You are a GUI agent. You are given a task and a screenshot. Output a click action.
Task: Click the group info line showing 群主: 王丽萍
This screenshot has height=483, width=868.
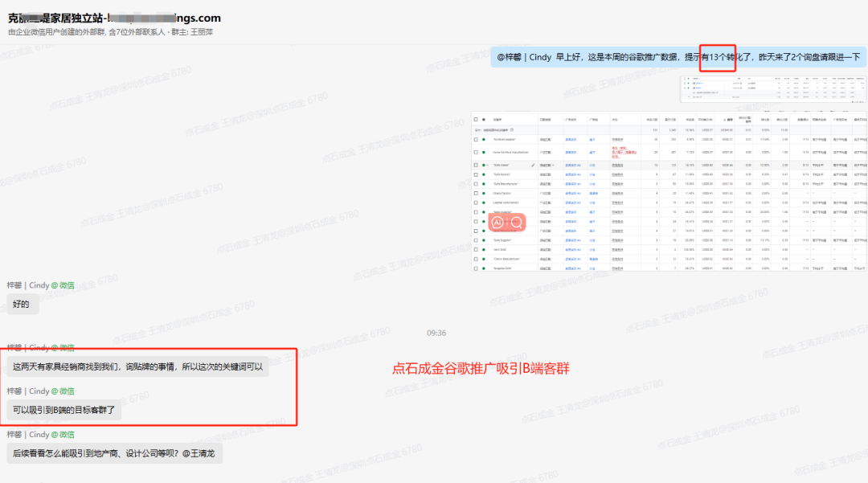(x=111, y=32)
